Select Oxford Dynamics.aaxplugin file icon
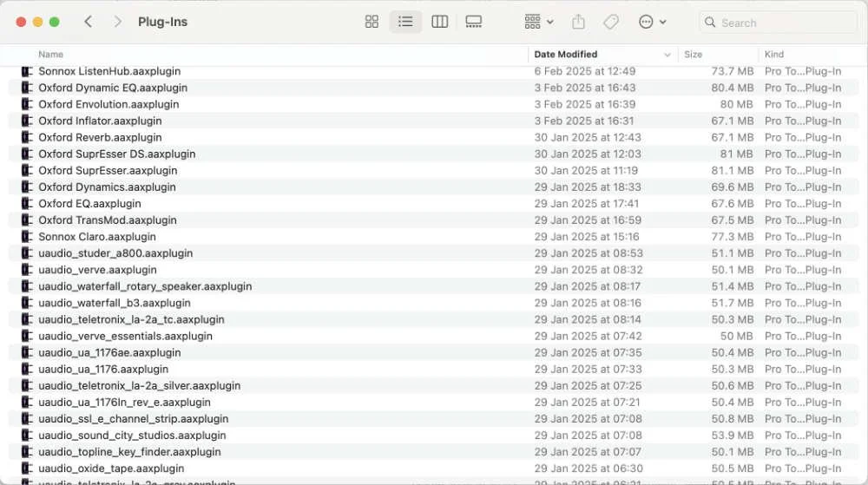The height and width of the screenshot is (485, 868). [27, 187]
